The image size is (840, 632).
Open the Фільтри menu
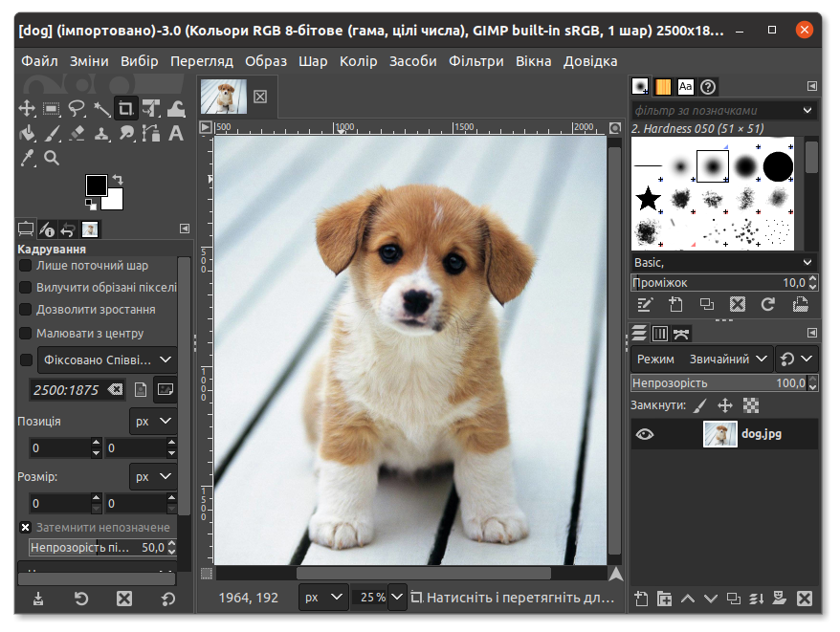point(476,60)
